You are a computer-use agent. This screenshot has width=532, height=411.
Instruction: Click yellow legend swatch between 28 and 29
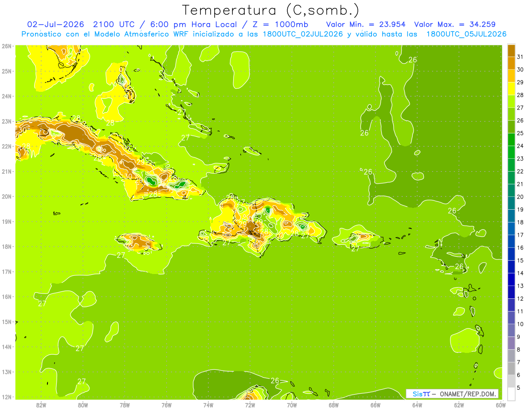pos(511,89)
